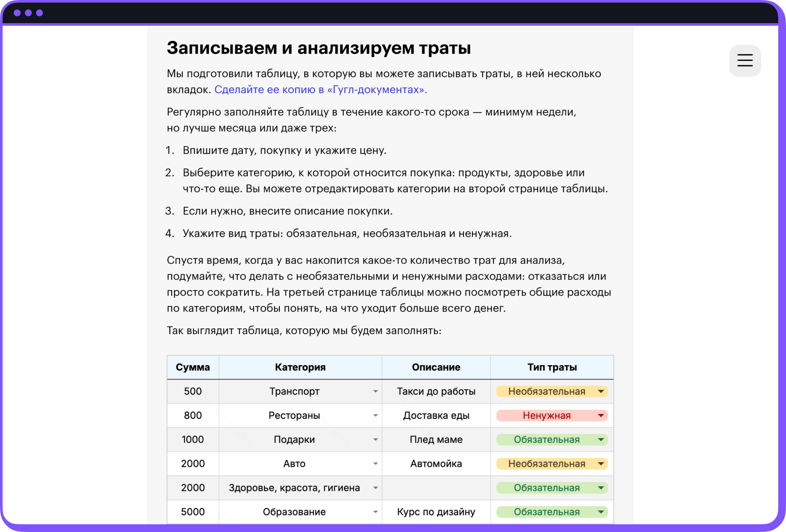Select the 800 amount cell

(193, 415)
